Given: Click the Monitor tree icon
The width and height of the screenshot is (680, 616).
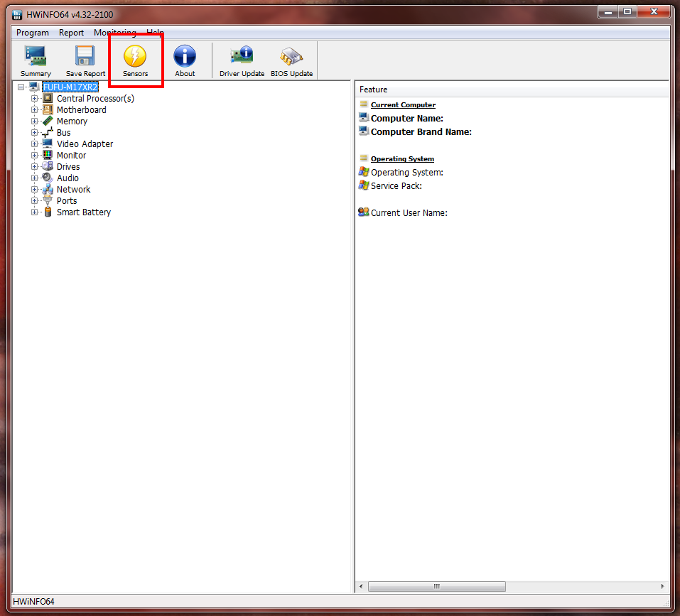Looking at the screenshot, I should [x=48, y=155].
